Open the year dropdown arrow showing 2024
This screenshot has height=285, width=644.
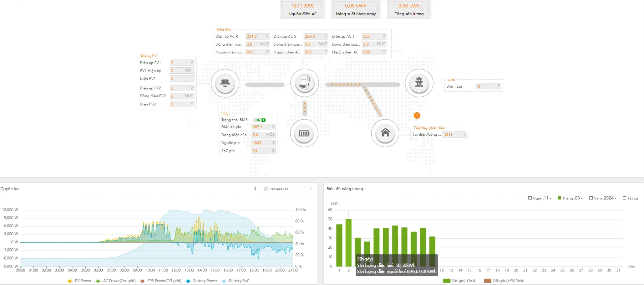pyautogui.click(x=615, y=198)
